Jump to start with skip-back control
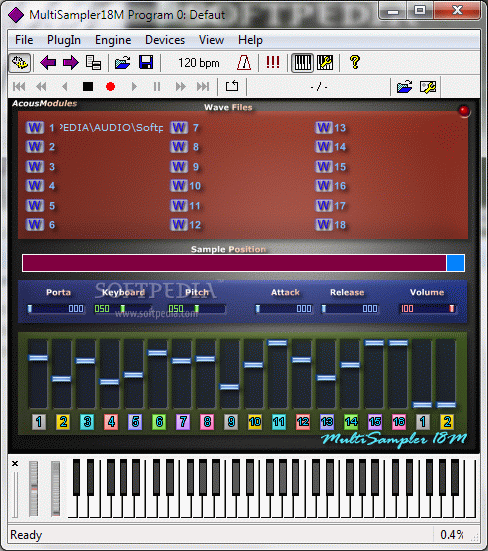 [19, 86]
